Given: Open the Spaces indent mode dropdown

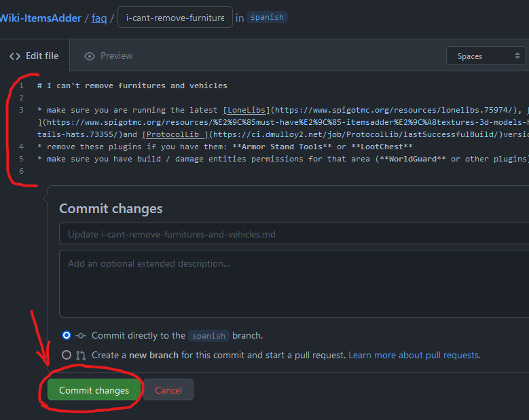Looking at the screenshot, I should tap(486, 56).
